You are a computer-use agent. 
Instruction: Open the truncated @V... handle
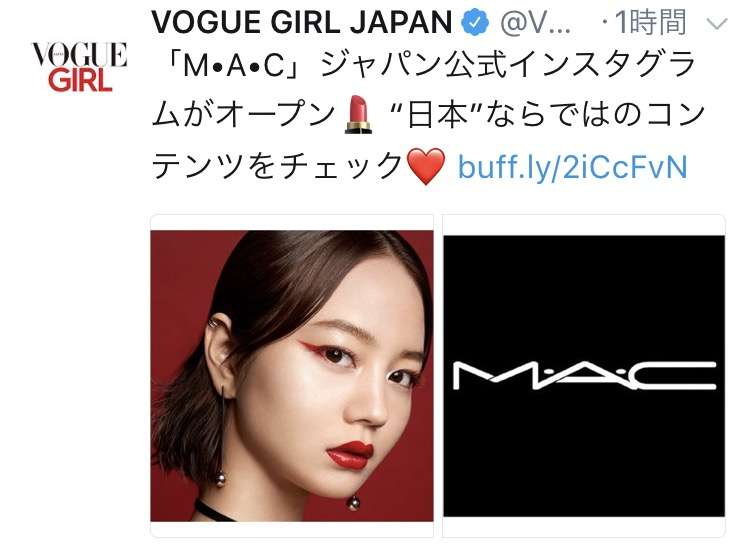tap(535, 23)
